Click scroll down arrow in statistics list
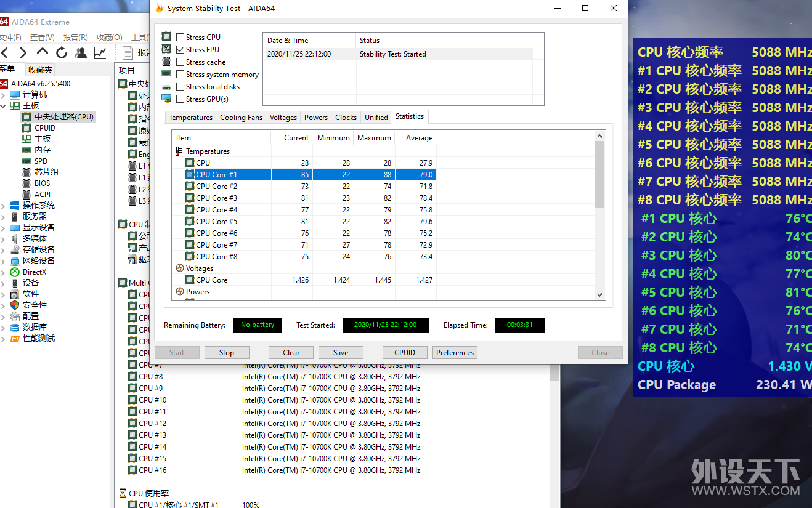This screenshot has height=508, width=812. pyautogui.click(x=601, y=295)
